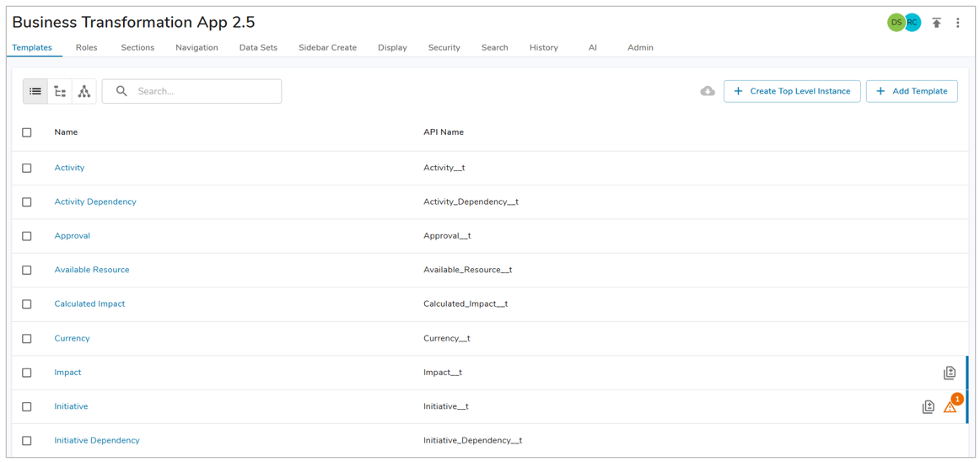This screenshot has width=980, height=462.
Task: Switch to the Security tab
Action: (x=444, y=48)
